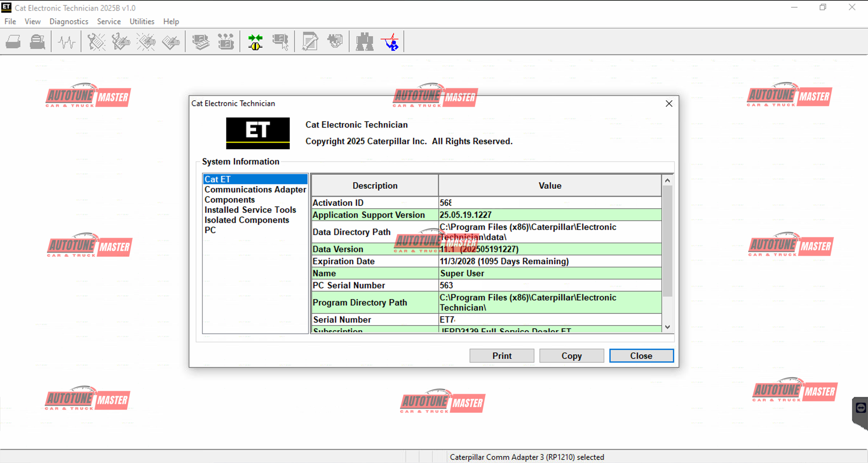Click the notepad-with-pencil toolbar icon
This screenshot has width=868, height=463.
coord(310,42)
